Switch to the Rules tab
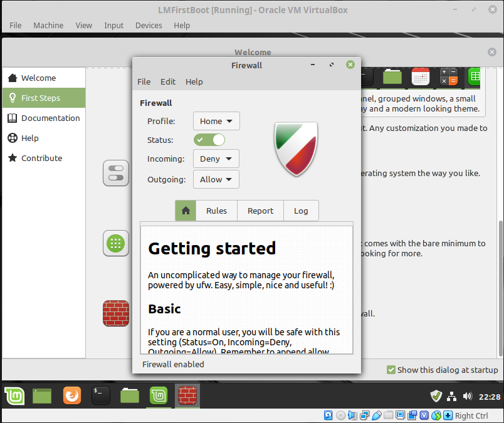 (x=216, y=211)
